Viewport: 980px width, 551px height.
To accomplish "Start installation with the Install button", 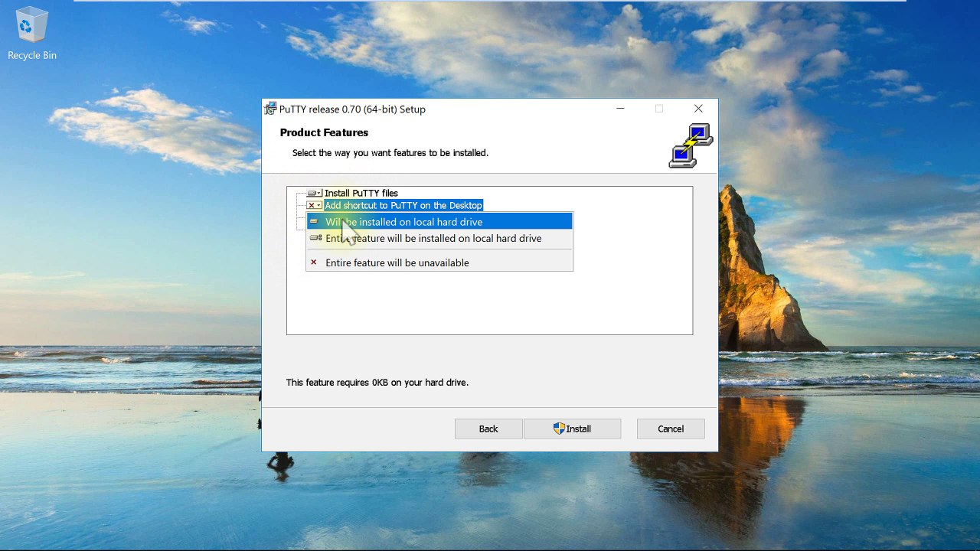I will click(572, 429).
